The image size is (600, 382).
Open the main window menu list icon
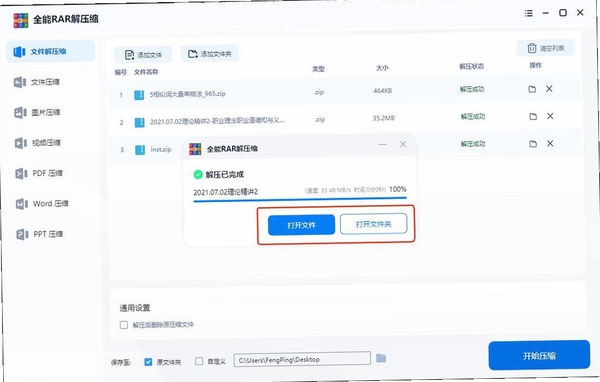pyautogui.click(x=528, y=13)
